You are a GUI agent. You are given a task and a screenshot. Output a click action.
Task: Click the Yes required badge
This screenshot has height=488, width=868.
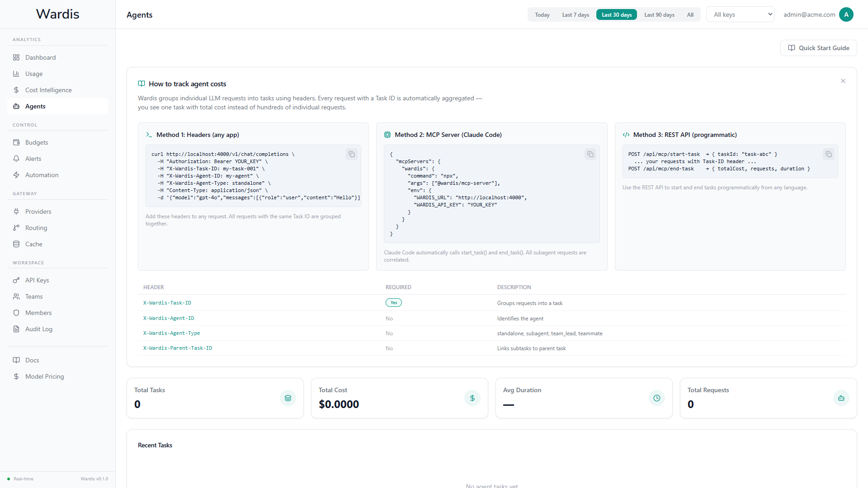394,303
